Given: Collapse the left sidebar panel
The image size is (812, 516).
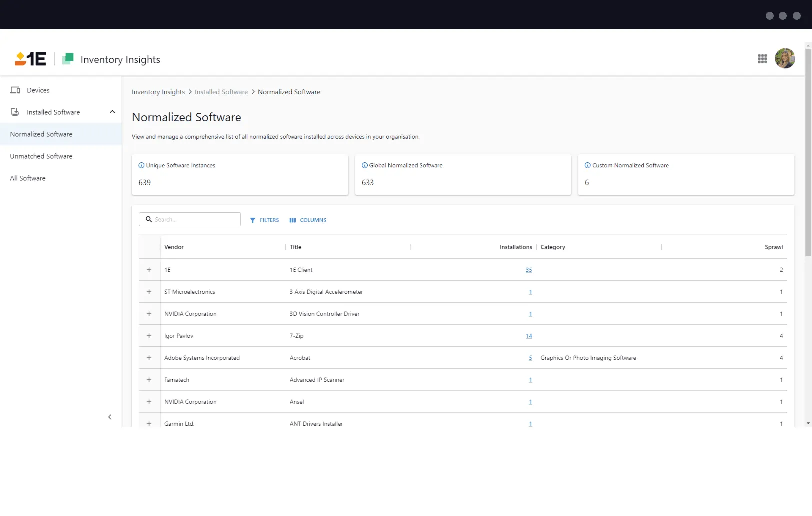Looking at the screenshot, I should tap(110, 417).
